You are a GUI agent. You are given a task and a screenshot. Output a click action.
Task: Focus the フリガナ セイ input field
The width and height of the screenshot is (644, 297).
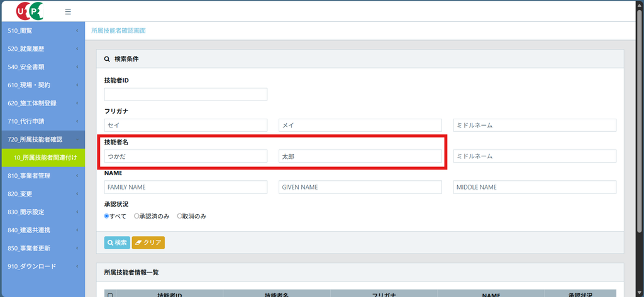[186, 125]
